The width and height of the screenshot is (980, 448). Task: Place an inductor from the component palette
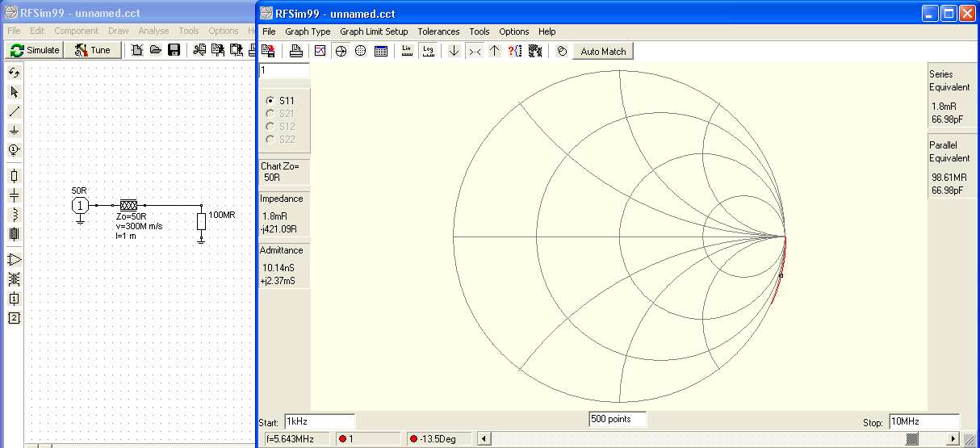click(x=14, y=214)
